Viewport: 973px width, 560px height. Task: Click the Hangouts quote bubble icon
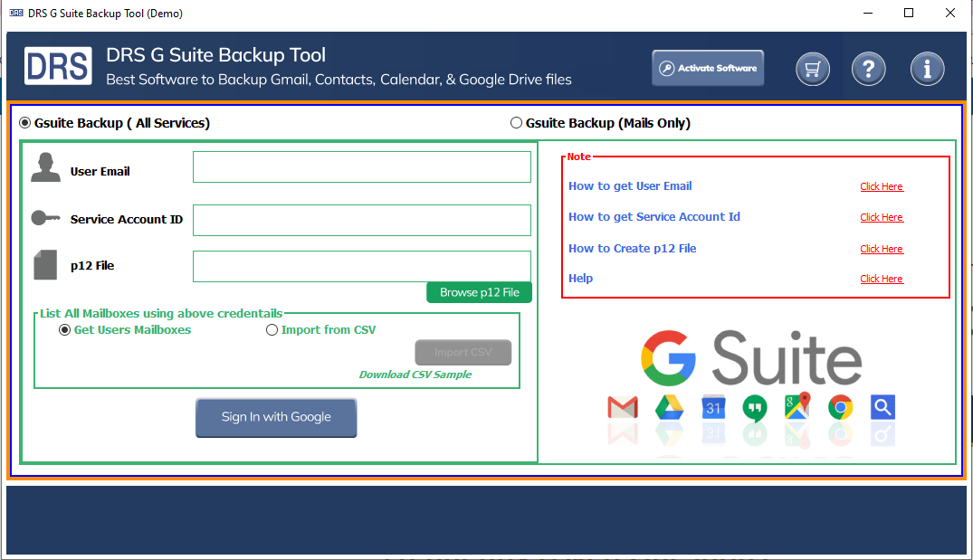tap(755, 408)
